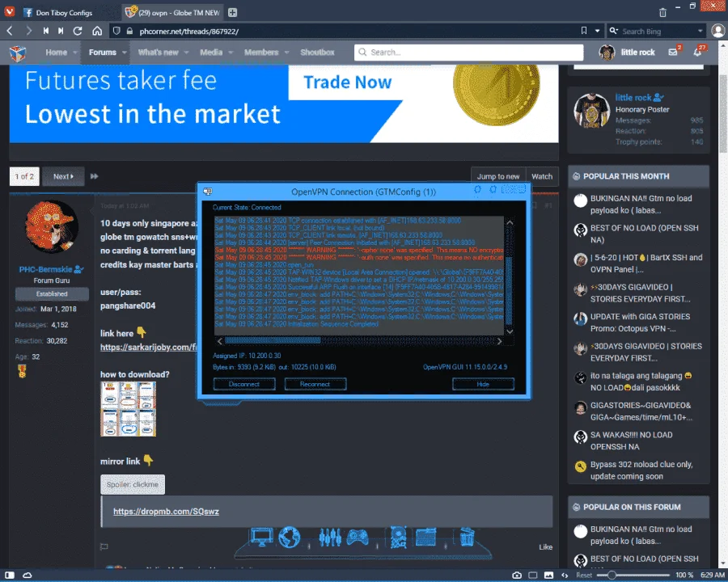This screenshot has height=582, width=728.
Task: Click the Jump to new button
Action: click(x=498, y=176)
